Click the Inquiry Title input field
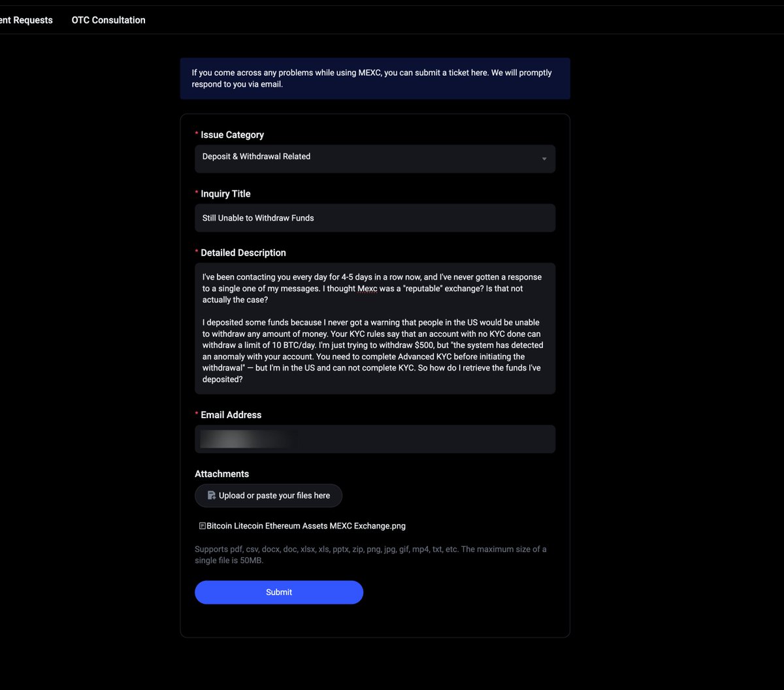The image size is (784, 690). tap(375, 218)
